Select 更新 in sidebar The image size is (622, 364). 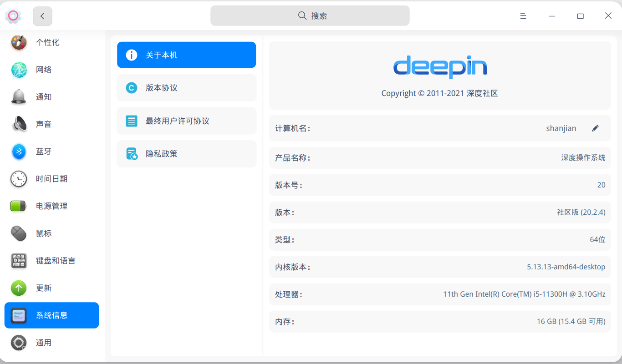coord(51,288)
